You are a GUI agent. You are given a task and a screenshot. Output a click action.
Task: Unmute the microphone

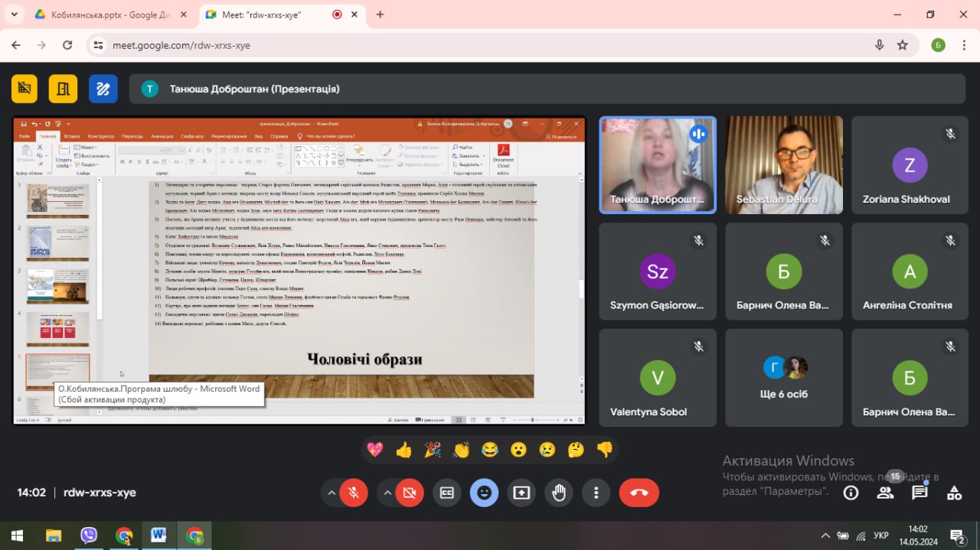coord(354,493)
